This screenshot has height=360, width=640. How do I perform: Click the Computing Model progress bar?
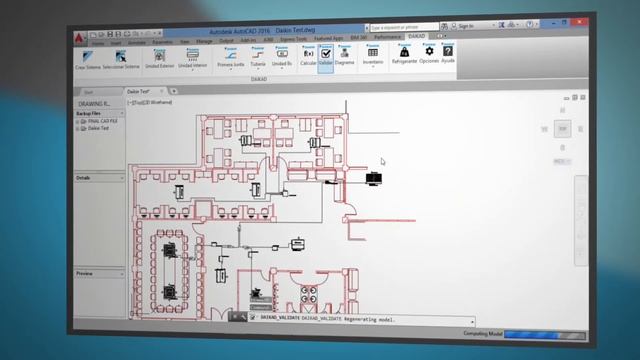click(544, 335)
